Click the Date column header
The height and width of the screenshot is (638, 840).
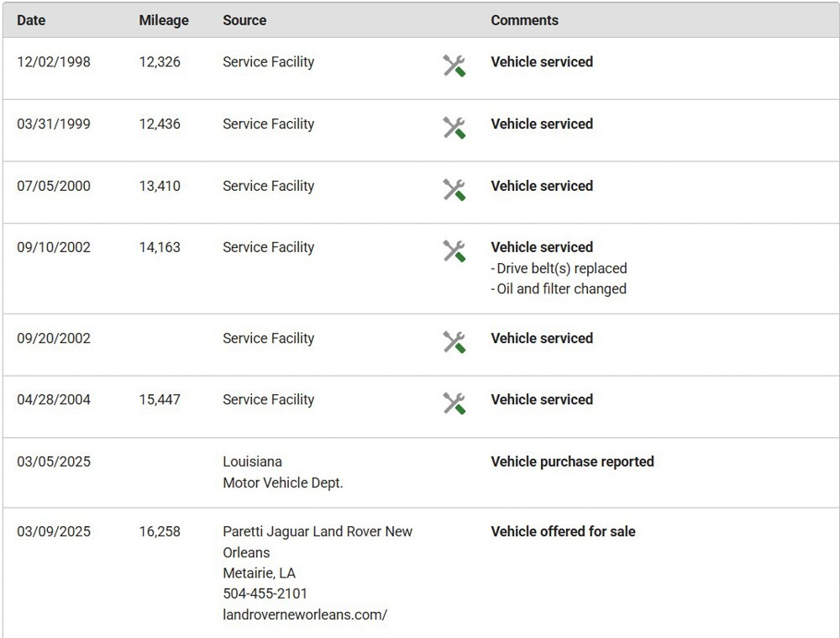tap(31, 20)
